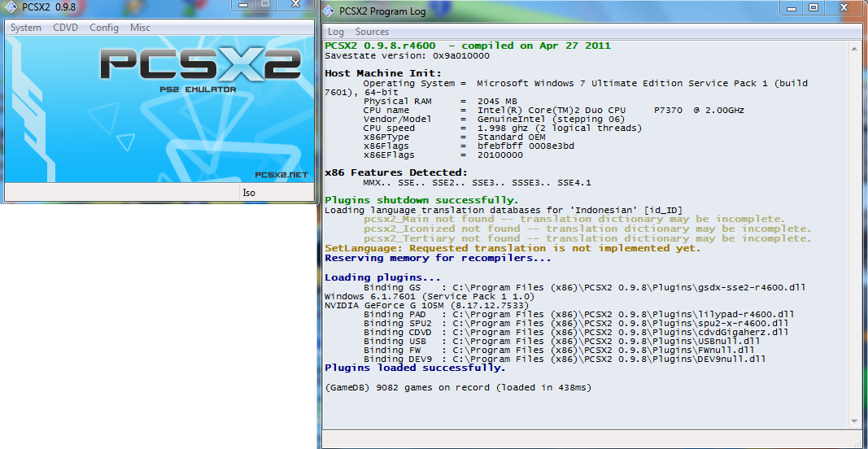Click the 'Savestate version: 0x9a010000' line
This screenshot has height=449, width=868.
pos(407,55)
